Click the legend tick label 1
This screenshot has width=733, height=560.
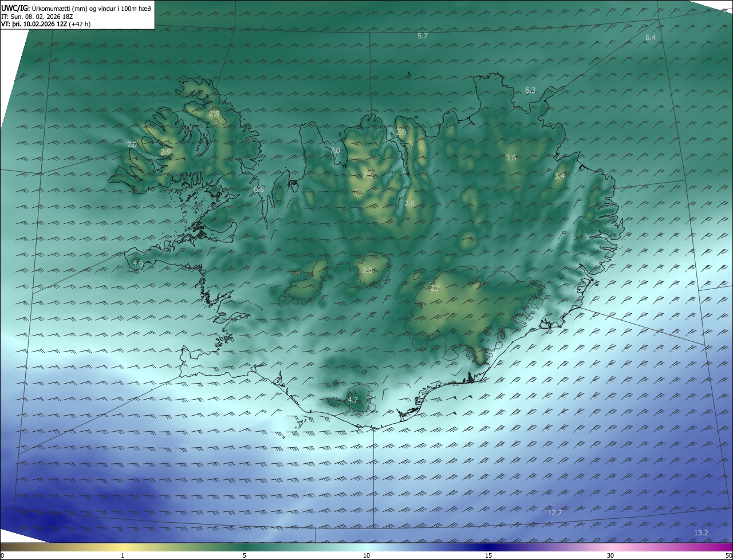123,555
